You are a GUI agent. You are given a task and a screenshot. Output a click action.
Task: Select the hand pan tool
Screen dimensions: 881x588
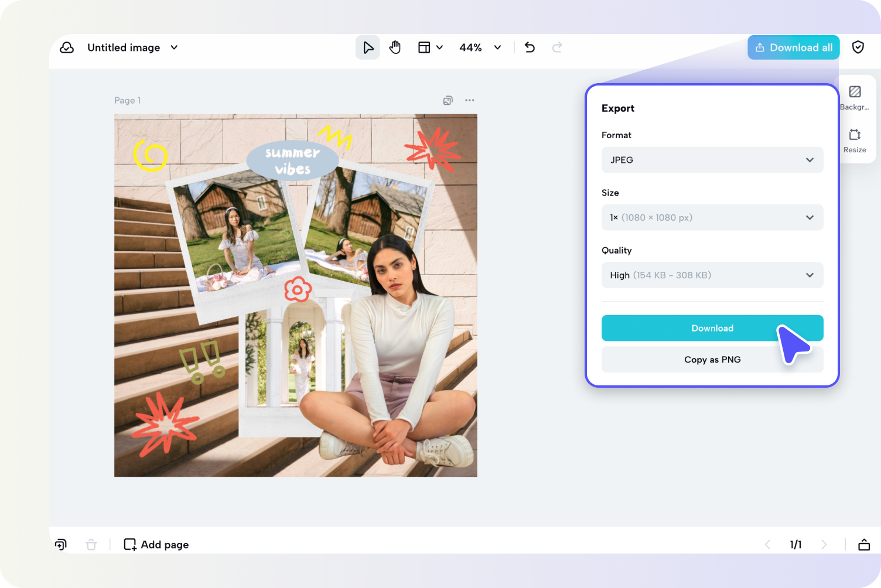[x=395, y=47]
